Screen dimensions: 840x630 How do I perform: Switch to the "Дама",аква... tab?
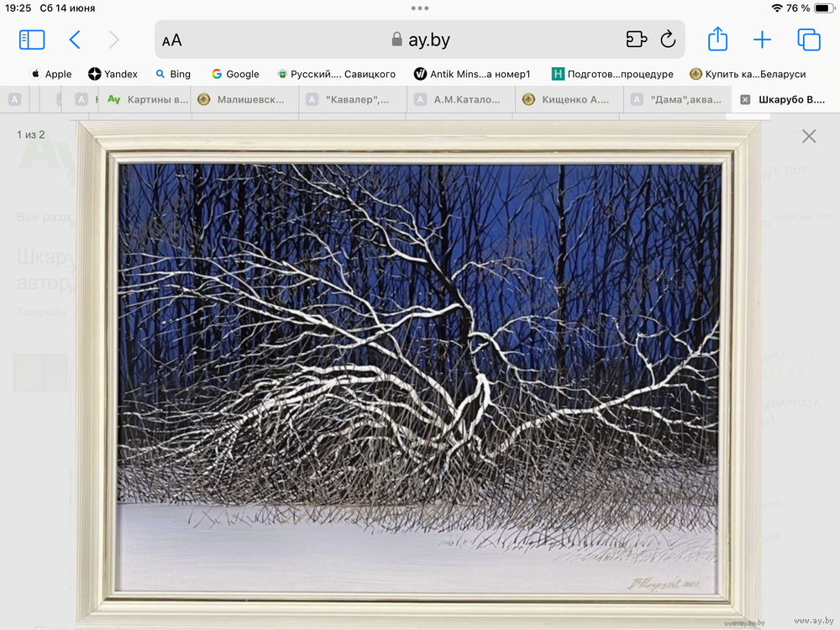(678, 99)
